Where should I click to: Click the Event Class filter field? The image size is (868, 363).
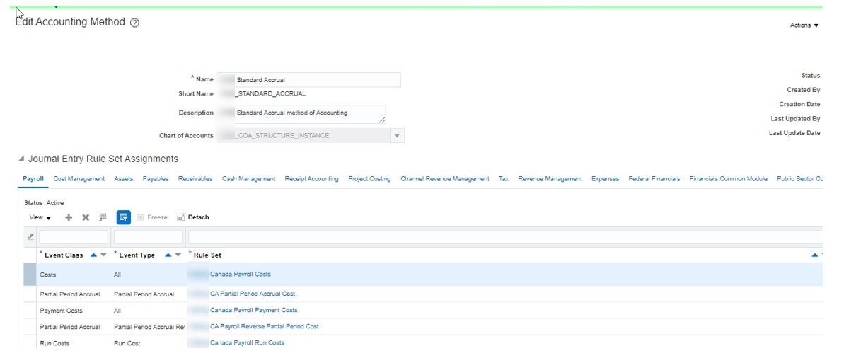point(74,237)
